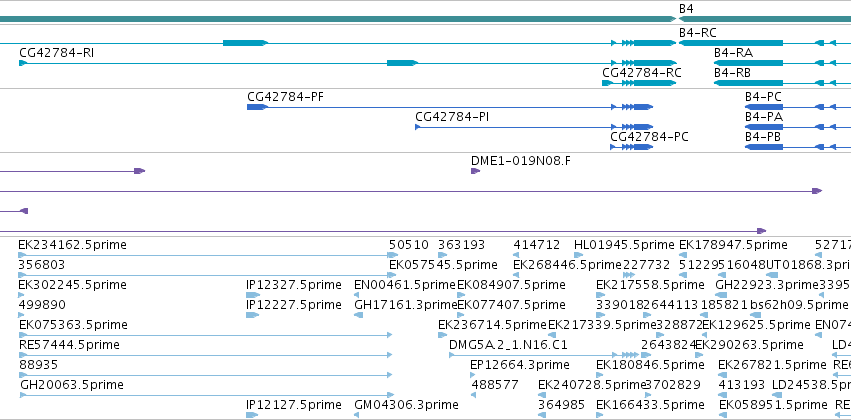Select the EK240728.5prime EST label
Viewport: 851px width, 420px height.
[592, 385]
